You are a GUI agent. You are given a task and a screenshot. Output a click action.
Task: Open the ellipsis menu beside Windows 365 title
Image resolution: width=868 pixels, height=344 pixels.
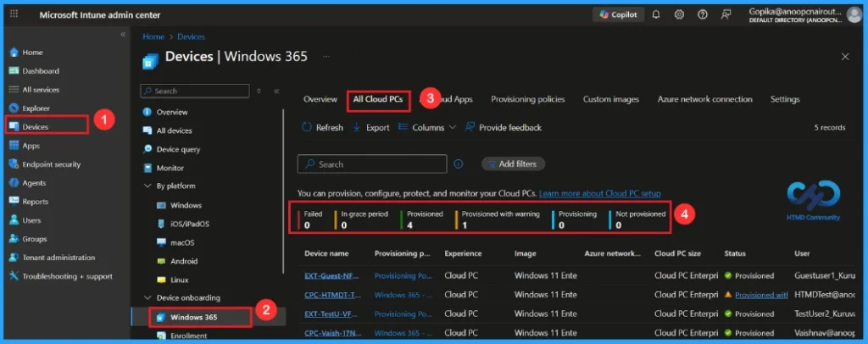click(x=326, y=57)
